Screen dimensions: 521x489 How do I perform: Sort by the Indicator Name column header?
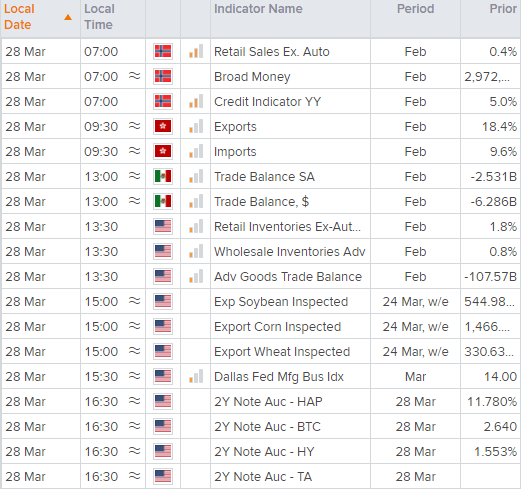[x=258, y=9]
